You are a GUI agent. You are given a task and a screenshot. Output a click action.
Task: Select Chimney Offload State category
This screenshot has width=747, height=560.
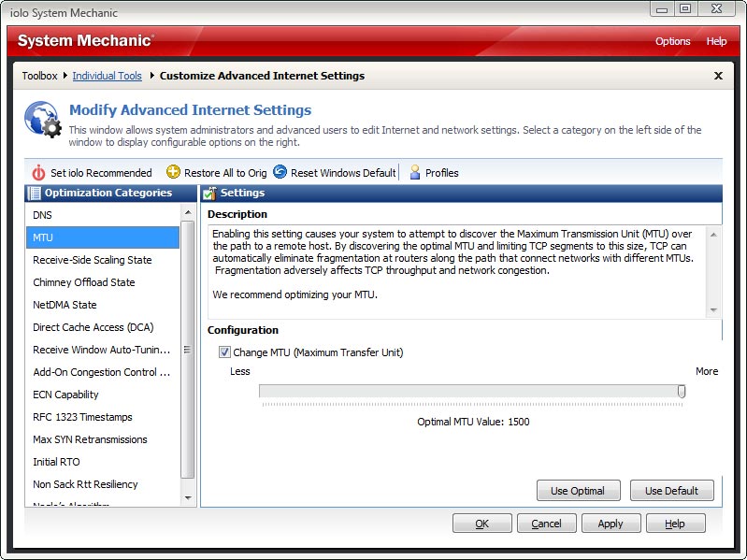click(103, 282)
